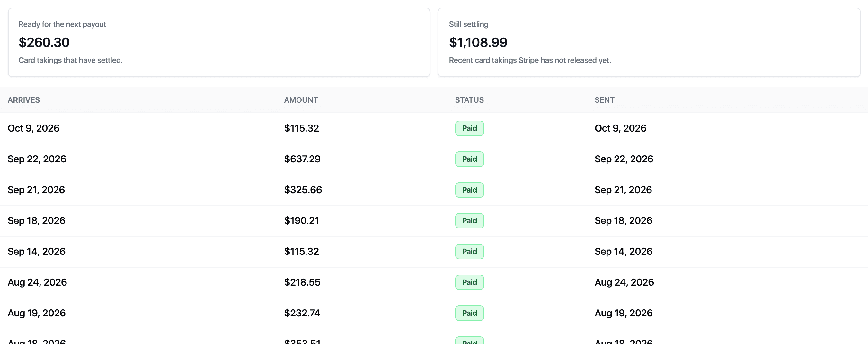The height and width of the screenshot is (344, 868).
Task: Click the $325.66 amount
Action: click(303, 190)
